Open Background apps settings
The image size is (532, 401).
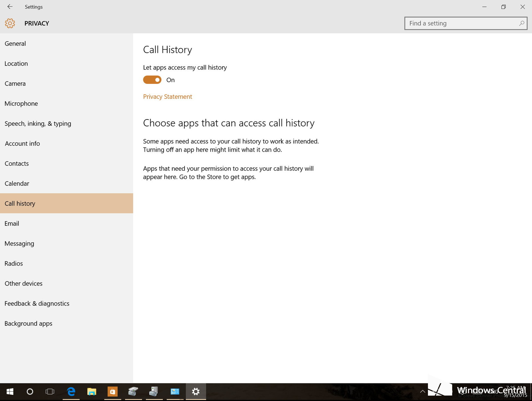coord(66,323)
